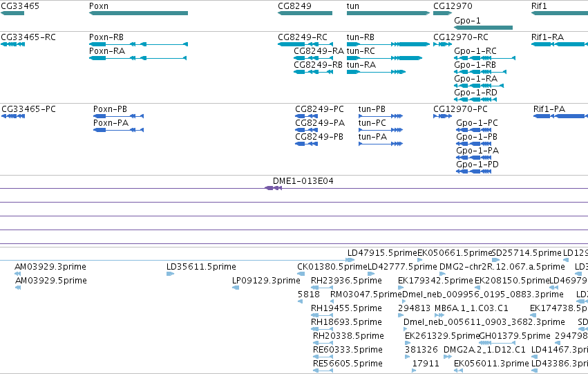The image size is (588, 374).
Task: Select EST CK01380.5prime
Action: pyautogui.click(x=301, y=274)
